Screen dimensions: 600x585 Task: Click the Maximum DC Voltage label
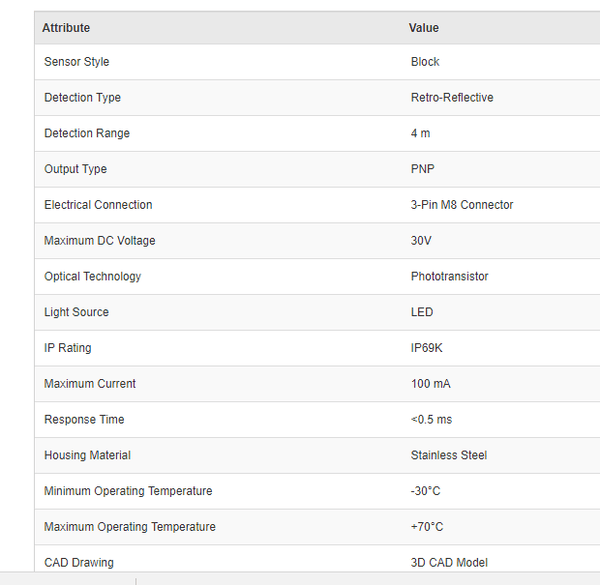coord(100,241)
